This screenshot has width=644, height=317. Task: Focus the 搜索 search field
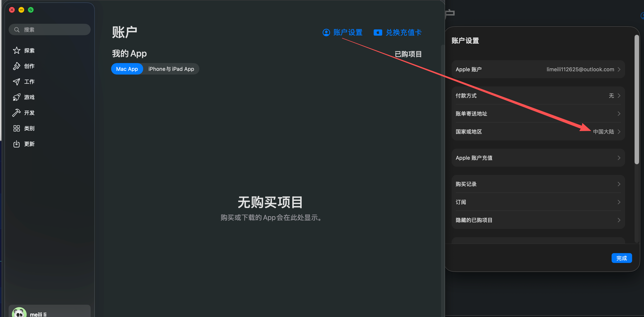click(x=49, y=30)
